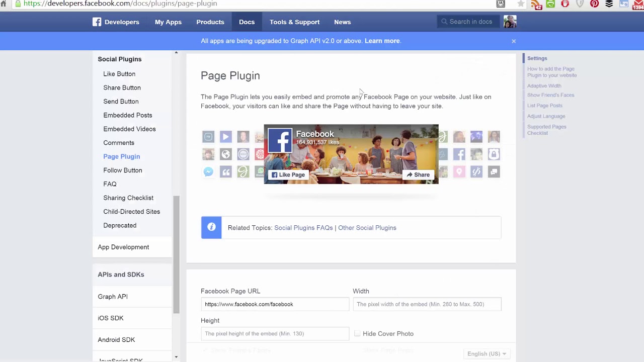Open the RSS feed extension showing 42
This screenshot has width=644, height=362.
coord(536,4)
